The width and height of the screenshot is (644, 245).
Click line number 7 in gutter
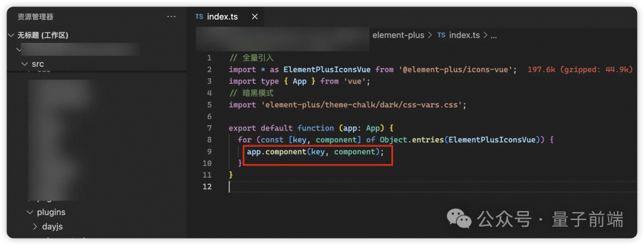[x=209, y=128]
